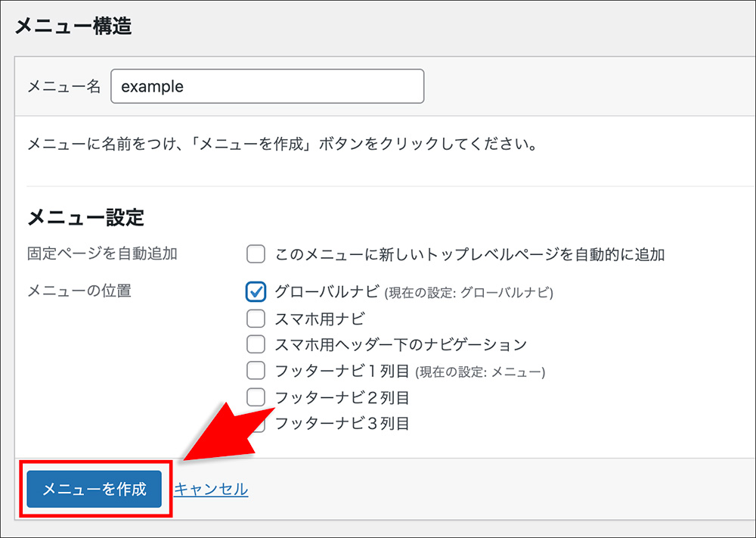The image size is (756, 538).
Task: Select スマホ用ヘッダー下のナビゲーション checkbox
Action: coord(256,344)
